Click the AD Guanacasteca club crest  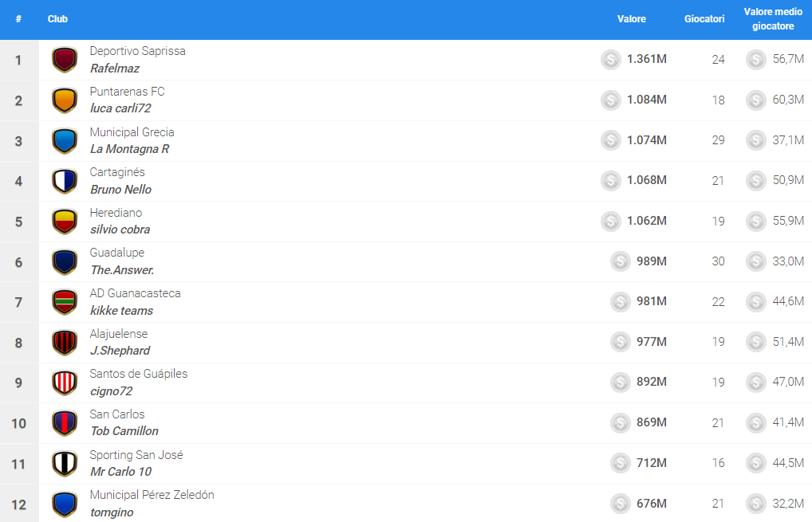click(65, 302)
